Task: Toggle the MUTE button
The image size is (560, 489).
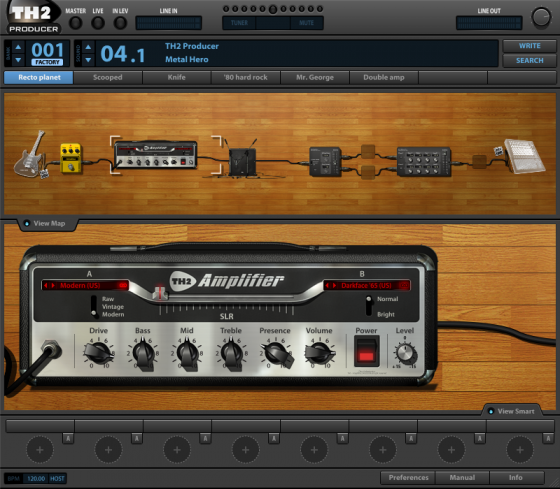Action: [306, 23]
